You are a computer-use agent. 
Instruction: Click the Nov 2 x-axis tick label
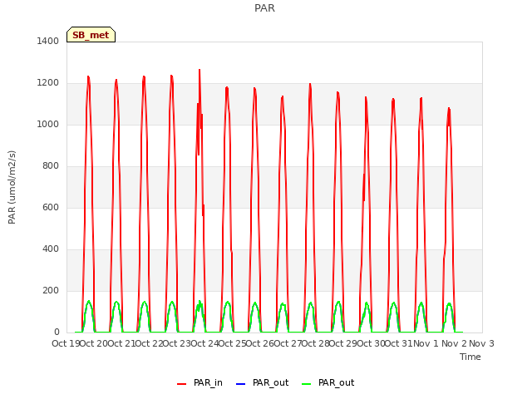click(x=454, y=343)
